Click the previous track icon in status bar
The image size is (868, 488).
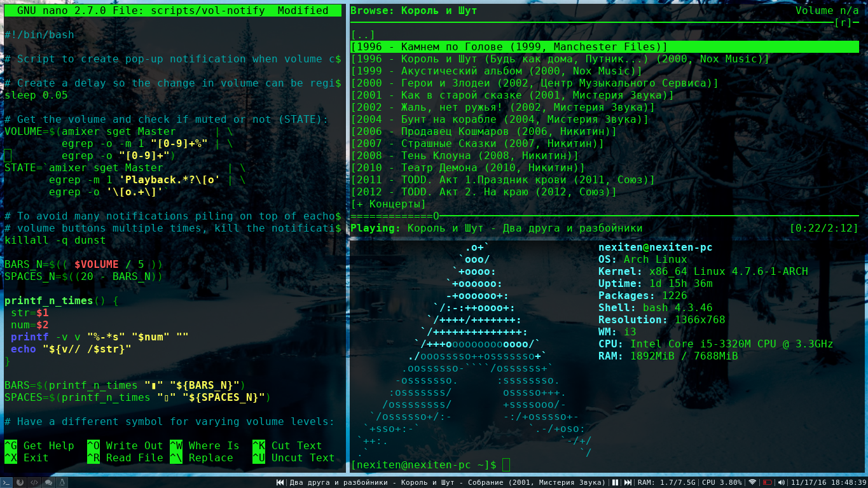280,482
